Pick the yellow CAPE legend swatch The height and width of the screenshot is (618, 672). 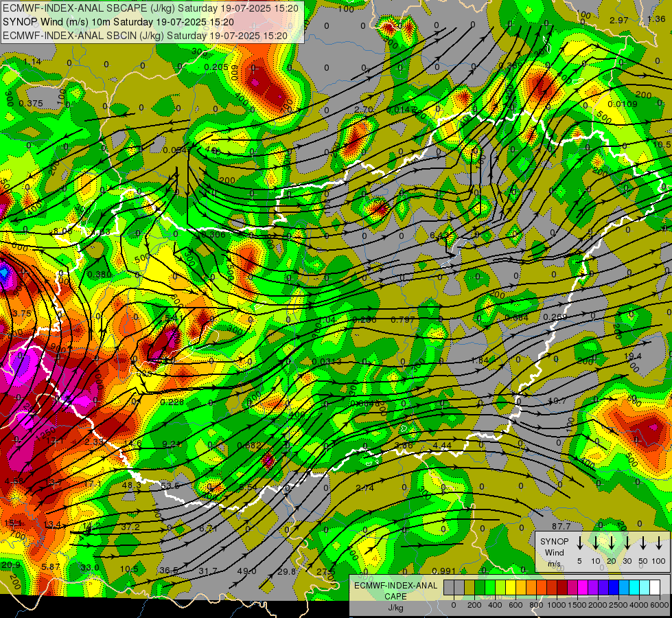pyautogui.click(x=511, y=588)
